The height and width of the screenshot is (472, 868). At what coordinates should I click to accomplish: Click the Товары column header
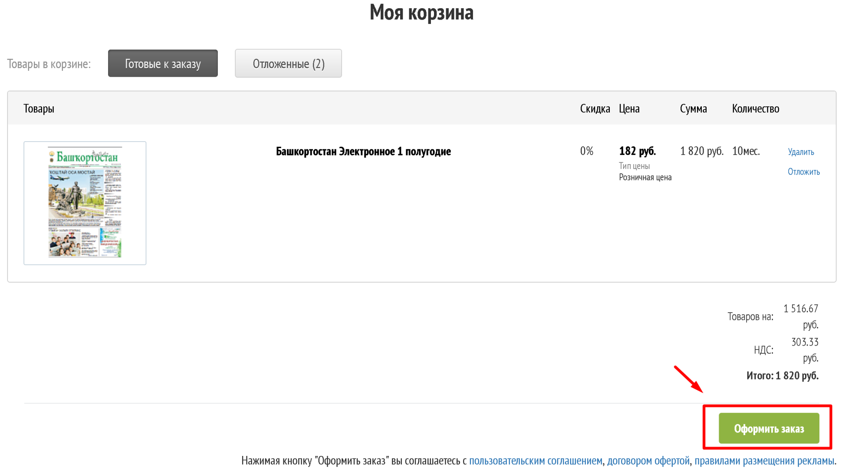(39, 109)
